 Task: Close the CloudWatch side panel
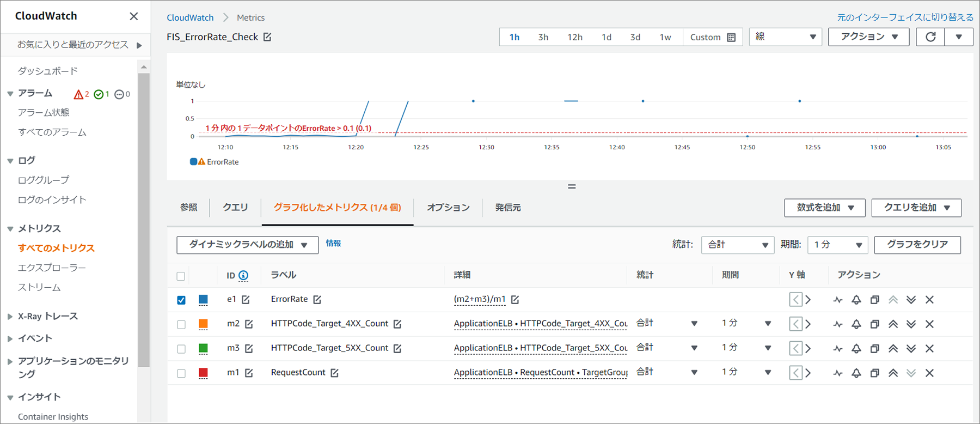tap(133, 16)
